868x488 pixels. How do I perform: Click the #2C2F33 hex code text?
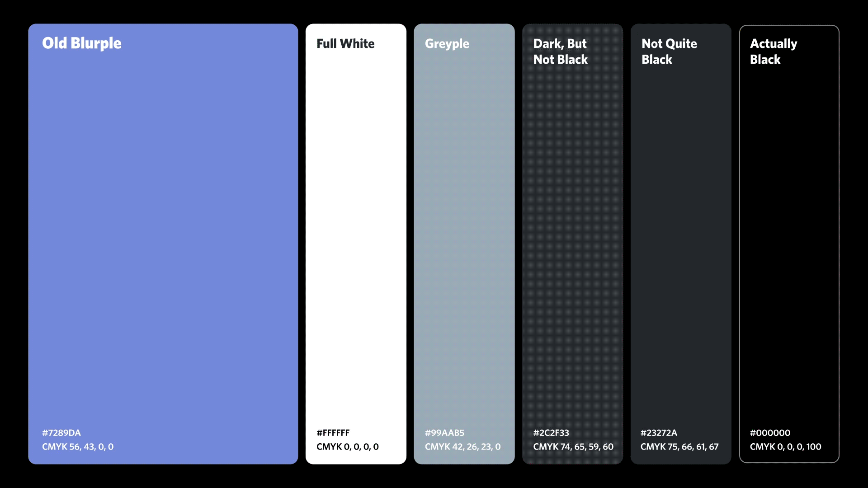552,432
